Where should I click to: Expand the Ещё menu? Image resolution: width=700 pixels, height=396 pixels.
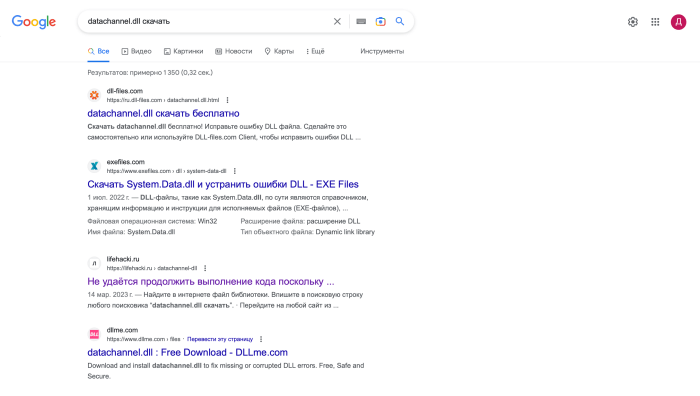[x=315, y=51]
